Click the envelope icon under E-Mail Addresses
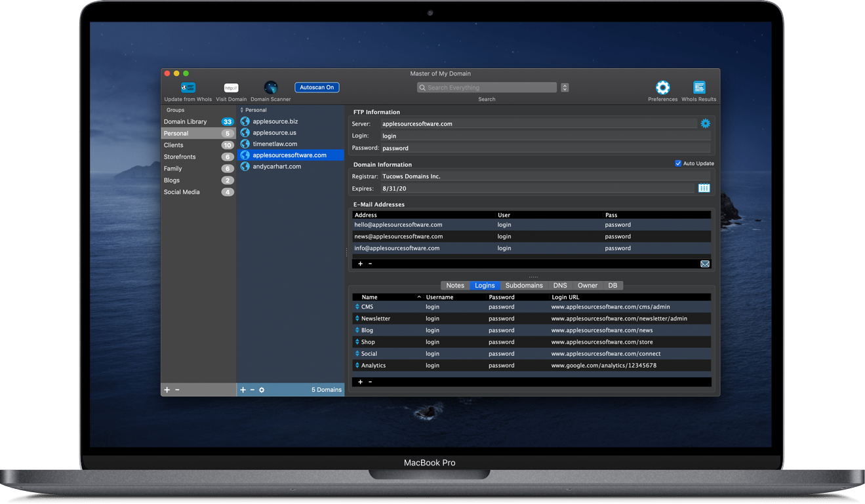The height and width of the screenshot is (504, 865). 704,263
